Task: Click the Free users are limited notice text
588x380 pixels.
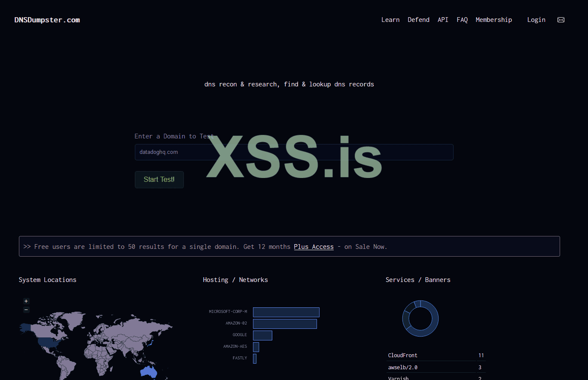Action: tap(205, 247)
